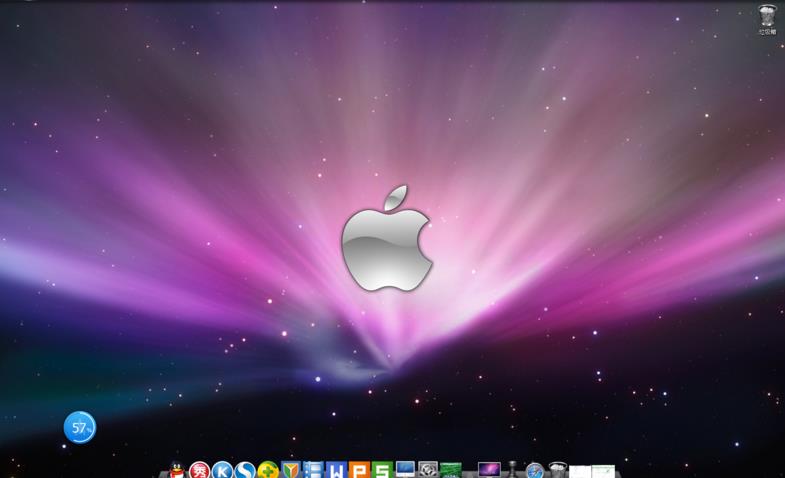Open the Recycle Bin desktop icon

[x=767, y=19]
